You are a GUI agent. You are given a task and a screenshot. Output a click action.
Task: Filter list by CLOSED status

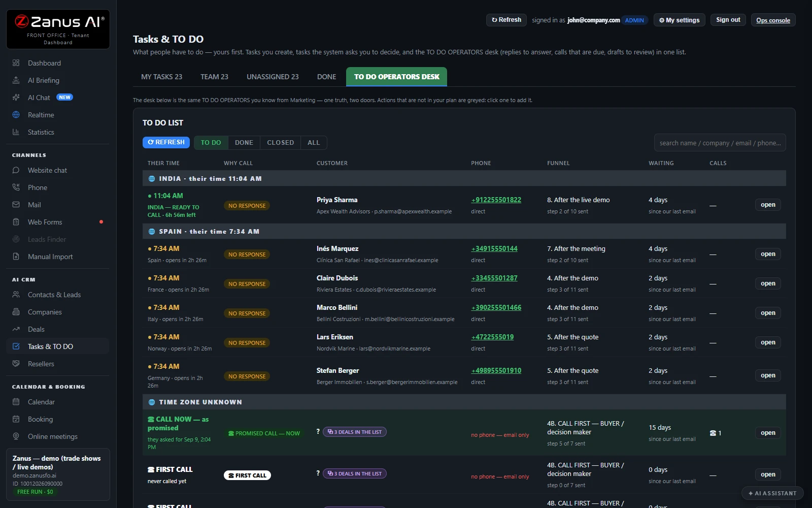[x=281, y=143]
